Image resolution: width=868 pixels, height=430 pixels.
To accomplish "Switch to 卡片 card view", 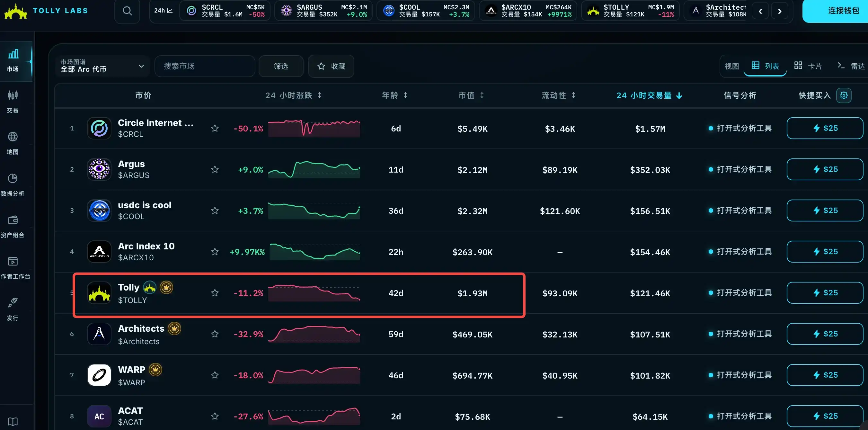I will tap(808, 66).
